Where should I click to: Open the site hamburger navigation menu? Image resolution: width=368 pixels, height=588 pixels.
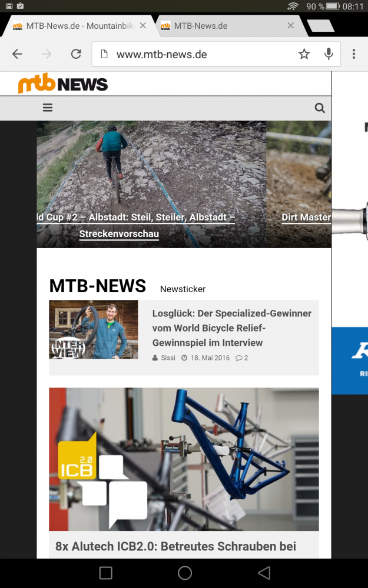coord(48,108)
